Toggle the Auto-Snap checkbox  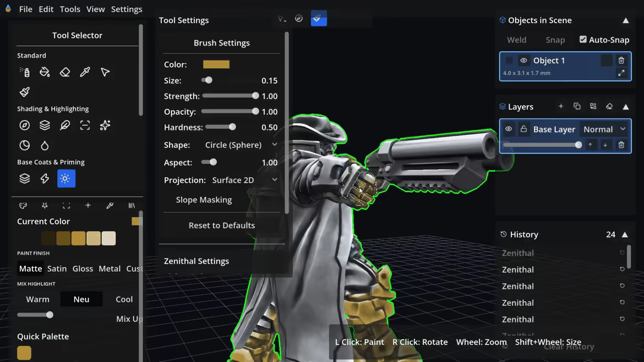coord(583,40)
